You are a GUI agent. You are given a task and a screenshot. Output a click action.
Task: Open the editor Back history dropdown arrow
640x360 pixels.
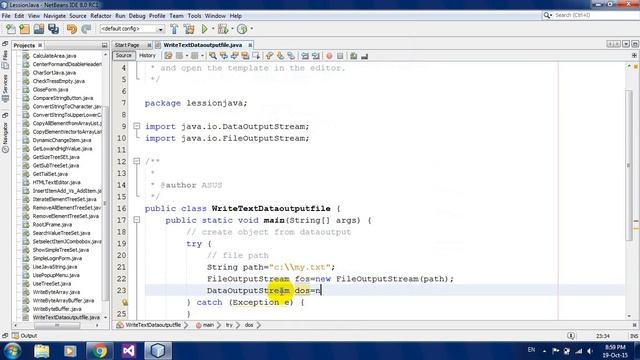coord(187,56)
